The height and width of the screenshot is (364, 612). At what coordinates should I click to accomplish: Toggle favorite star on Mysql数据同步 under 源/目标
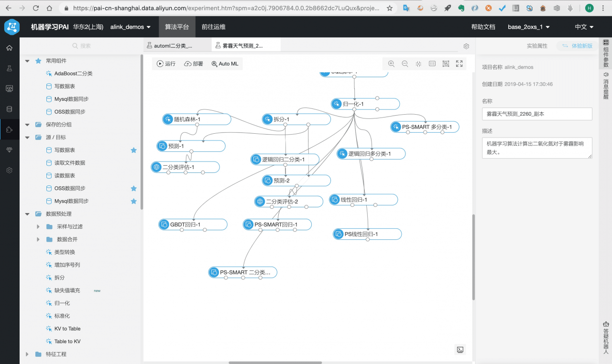[x=134, y=201]
